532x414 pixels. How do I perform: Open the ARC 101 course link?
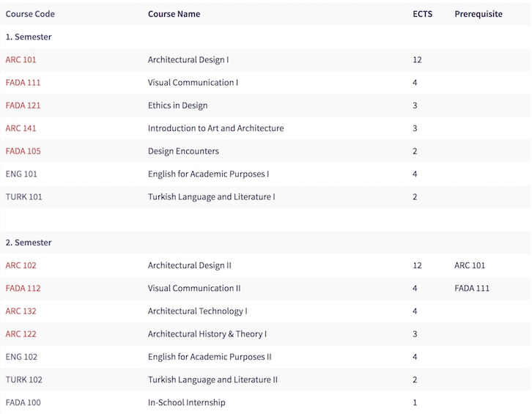[x=21, y=60]
